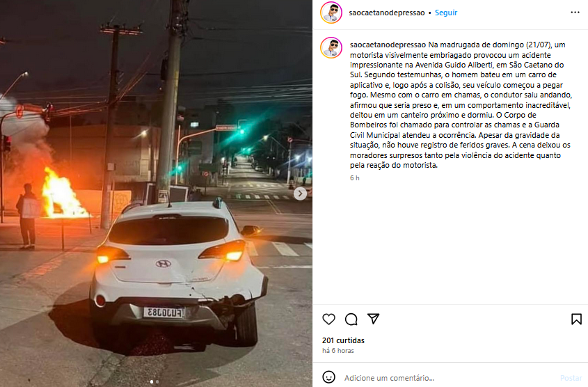Click header profile avatar picture

click(331, 13)
